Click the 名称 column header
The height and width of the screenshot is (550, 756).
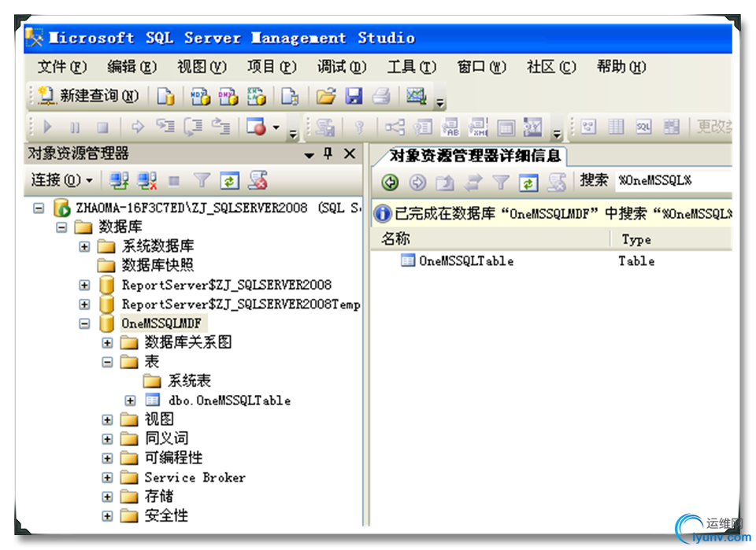(491, 239)
